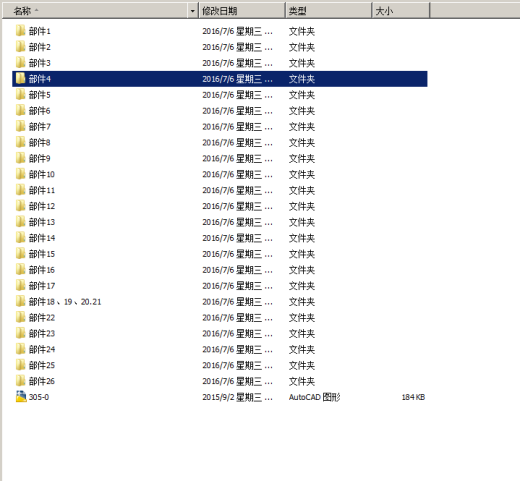The width and height of the screenshot is (520, 481).
Task: Click the 305-0 AutoCAD drawing file icon
Action: (x=21, y=397)
